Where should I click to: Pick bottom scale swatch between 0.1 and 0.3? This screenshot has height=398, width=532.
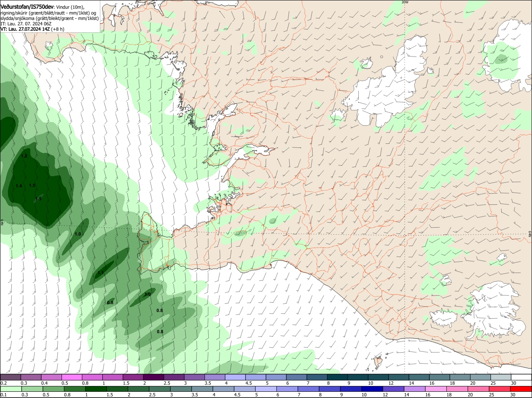point(11,389)
